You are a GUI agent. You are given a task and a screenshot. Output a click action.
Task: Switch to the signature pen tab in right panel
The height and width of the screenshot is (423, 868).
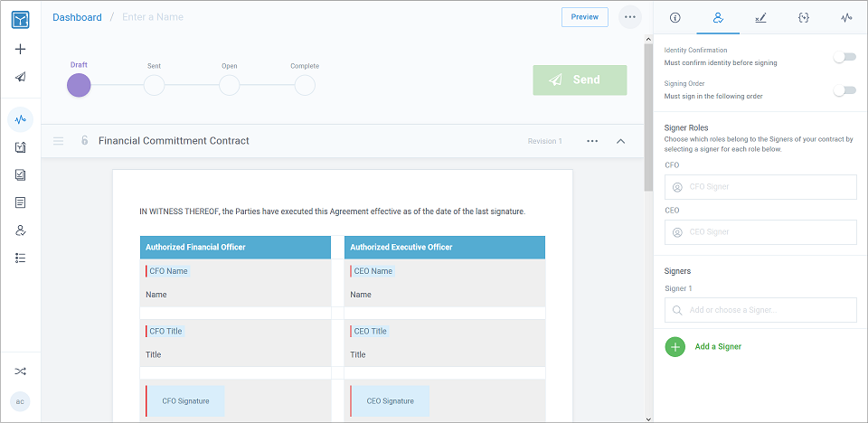click(760, 18)
